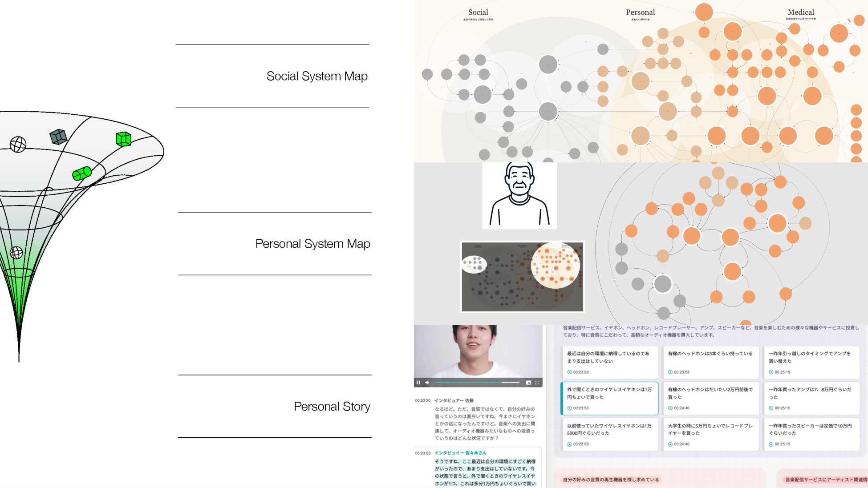This screenshot has width=868, height=488.
Task: Pause the interview video
Action: click(x=418, y=383)
